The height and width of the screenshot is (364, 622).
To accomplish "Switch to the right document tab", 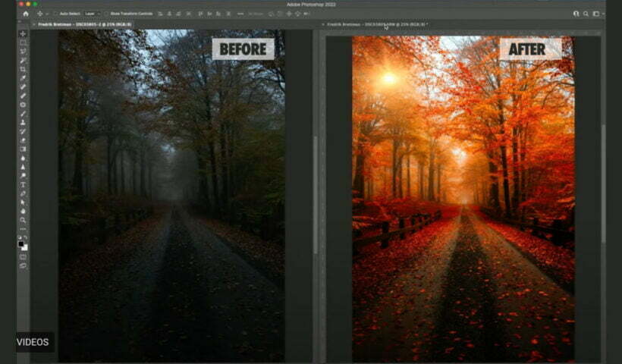I will click(379, 24).
